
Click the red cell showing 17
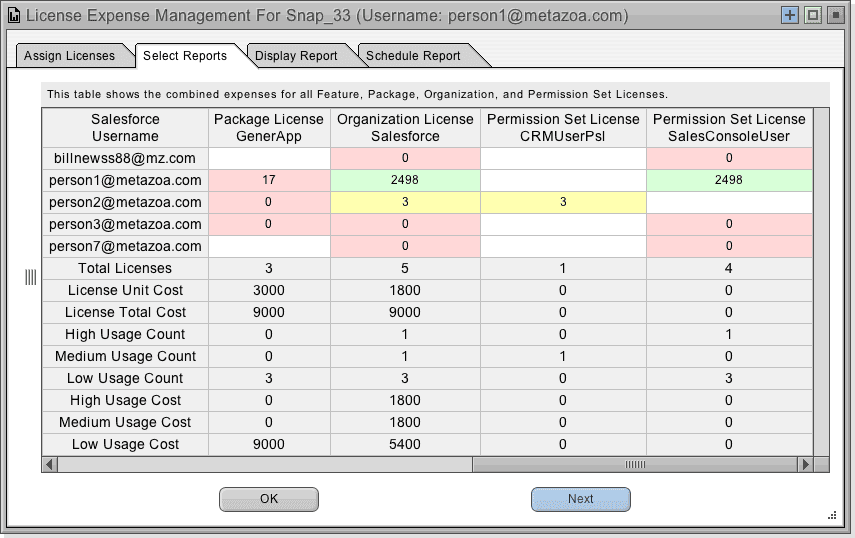tap(269, 180)
